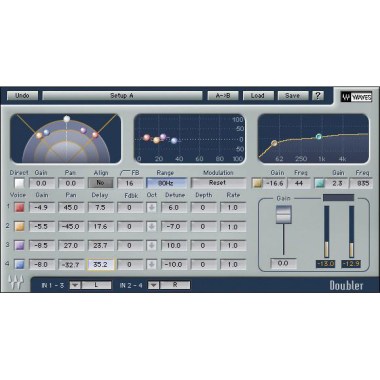Open the IN 1-3 routing dropdown arrow
The image size is (380, 380).
(75, 285)
